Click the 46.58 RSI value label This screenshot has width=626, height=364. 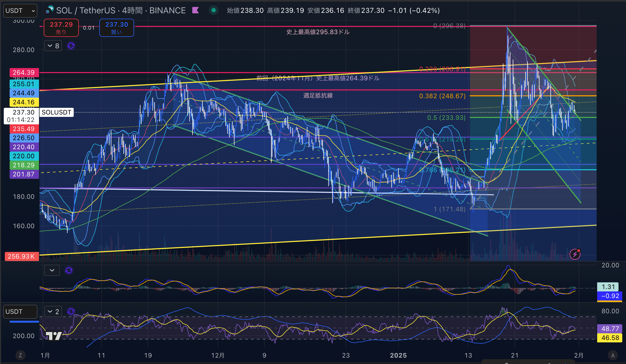[610, 338]
